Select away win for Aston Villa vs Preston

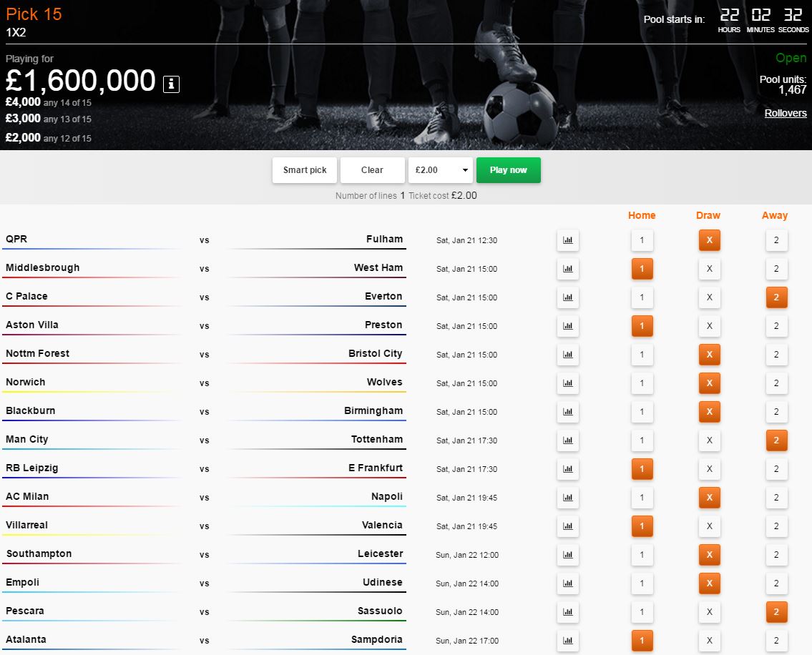pos(776,326)
